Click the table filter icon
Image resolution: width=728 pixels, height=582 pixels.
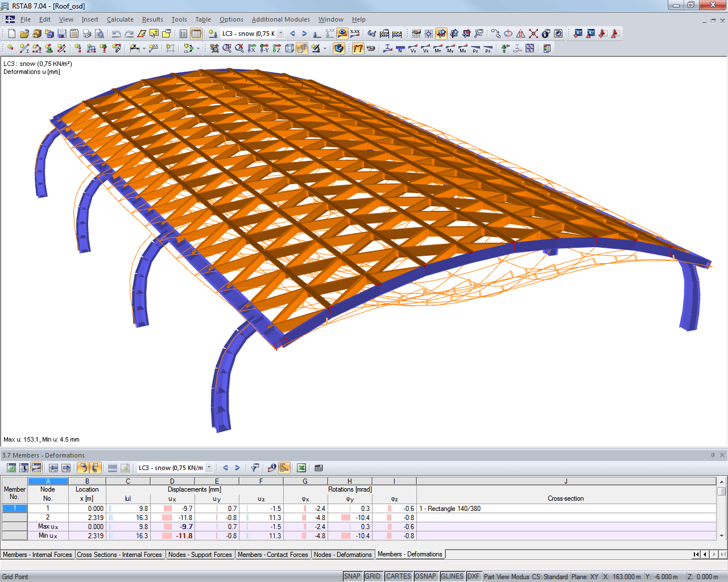(x=255, y=468)
